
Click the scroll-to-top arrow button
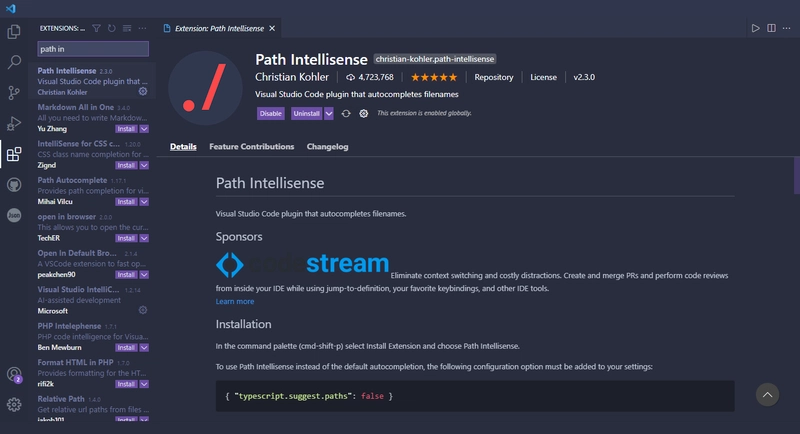[767, 395]
